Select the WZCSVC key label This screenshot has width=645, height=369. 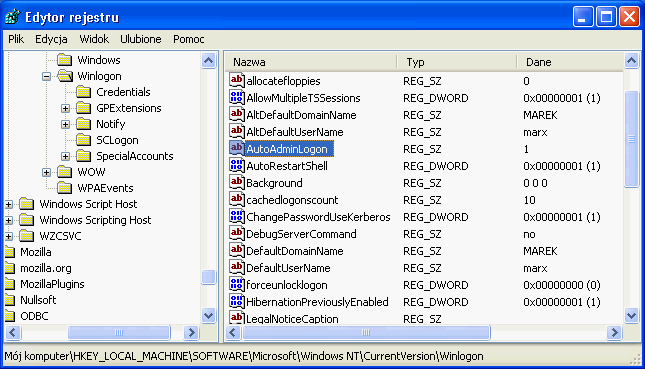(x=60, y=236)
